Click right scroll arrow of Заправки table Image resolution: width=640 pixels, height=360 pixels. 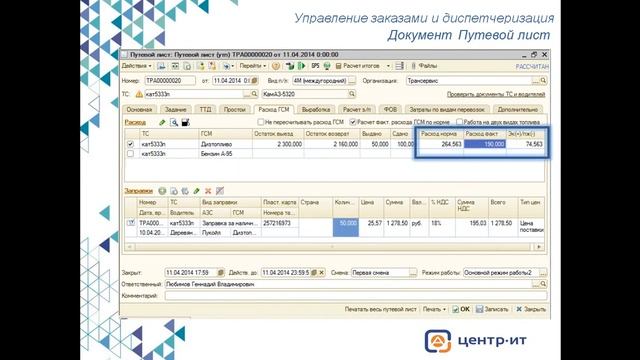point(539,247)
